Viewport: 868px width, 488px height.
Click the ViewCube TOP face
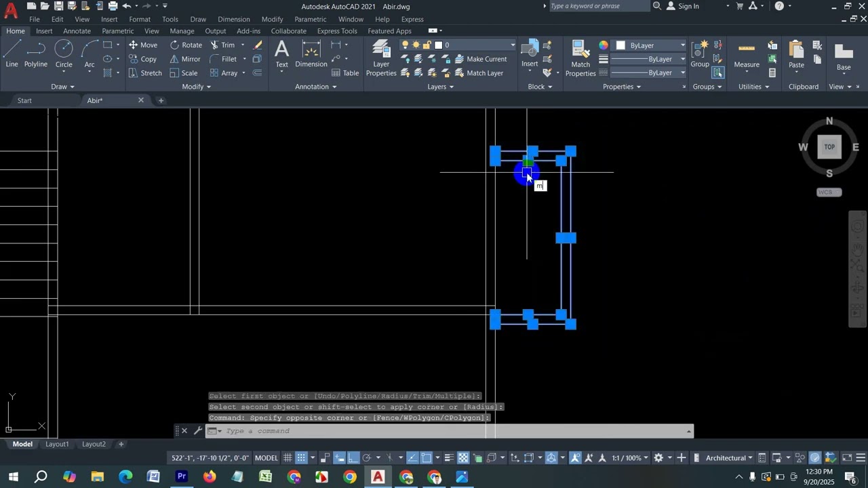[829, 147]
